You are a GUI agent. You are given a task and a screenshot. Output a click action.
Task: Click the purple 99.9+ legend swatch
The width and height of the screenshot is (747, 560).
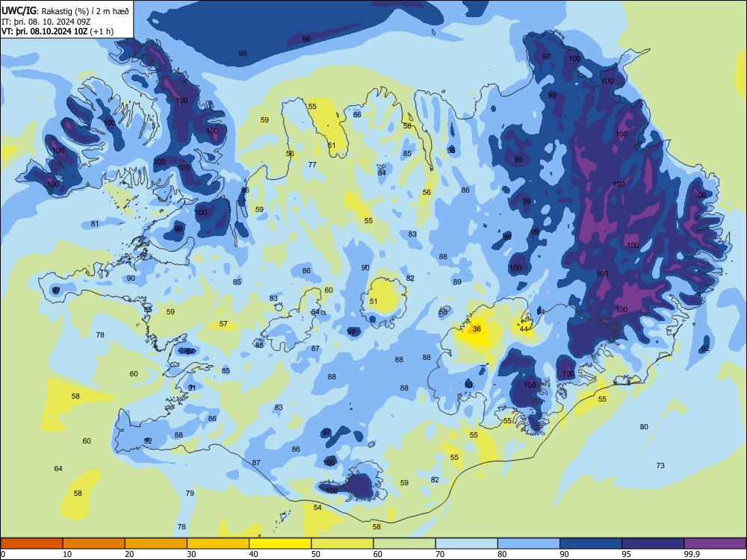[715, 544]
